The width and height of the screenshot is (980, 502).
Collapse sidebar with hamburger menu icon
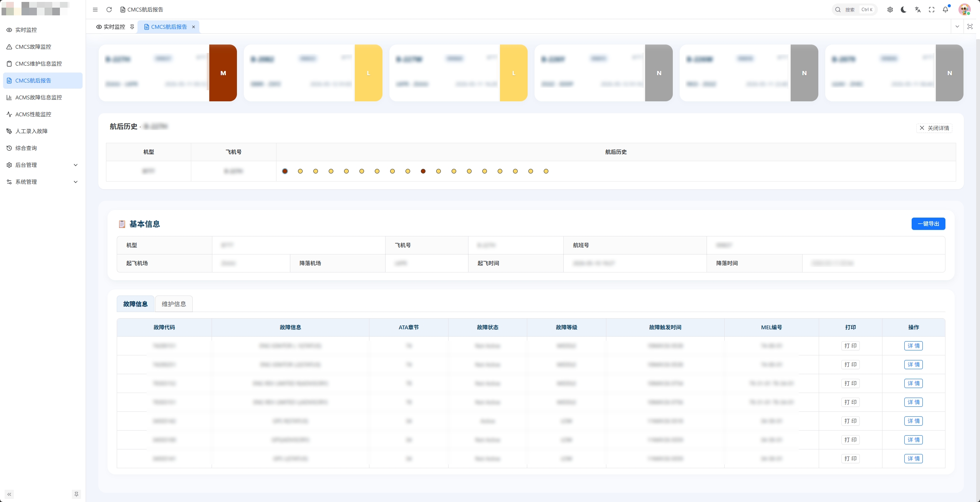coord(95,10)
